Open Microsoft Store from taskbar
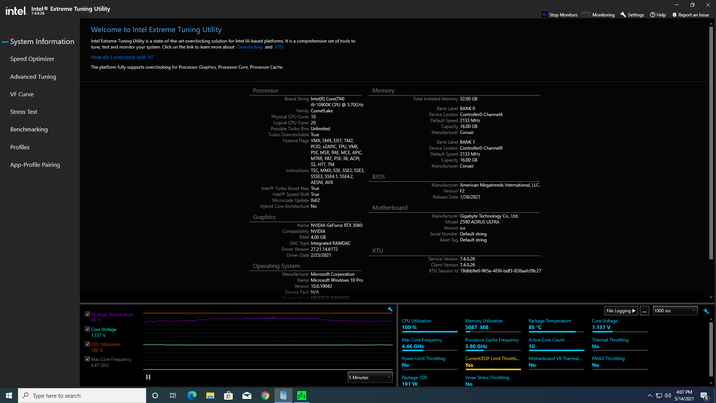This screenshot has width=716, height=403. point(228,395)
